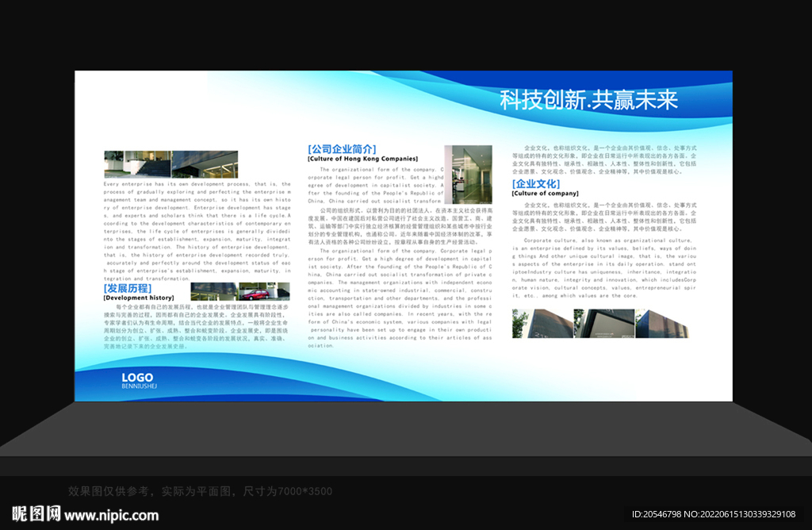Open the office corridor photo

click(x=468, y=175)
